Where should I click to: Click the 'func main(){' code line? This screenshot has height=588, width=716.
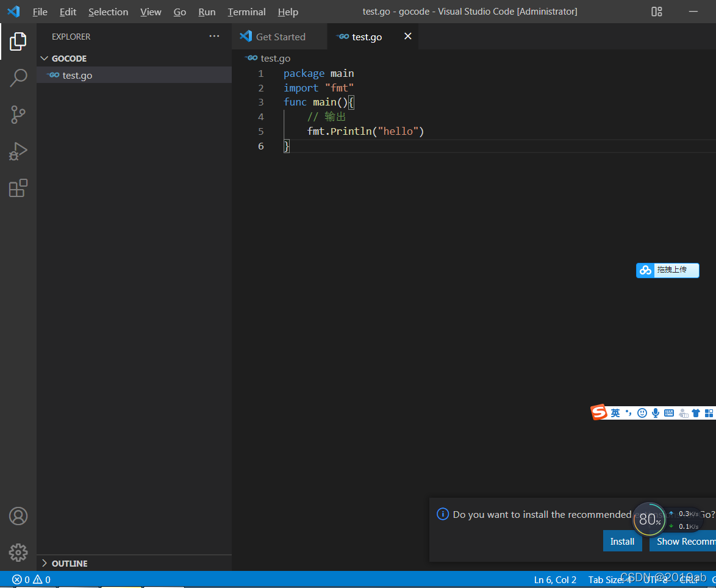tap(319, 102)
